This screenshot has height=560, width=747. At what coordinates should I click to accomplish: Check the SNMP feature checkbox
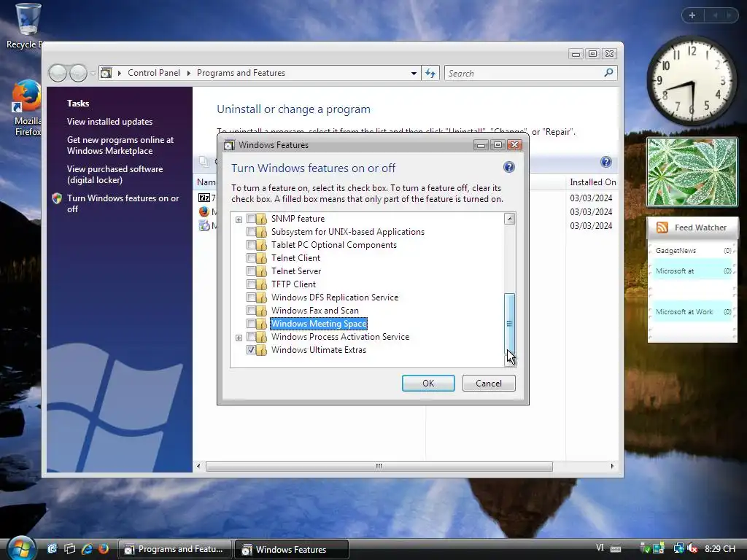251,219
